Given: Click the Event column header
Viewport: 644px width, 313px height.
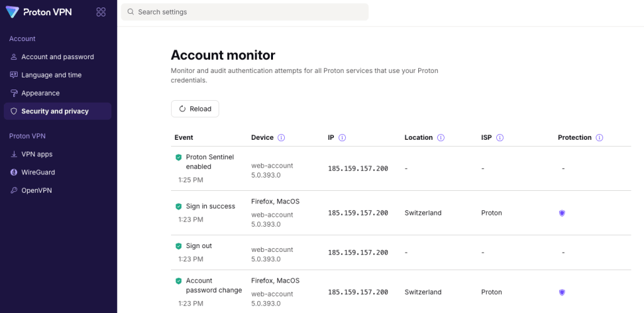Looking at the screenshot, I should pos(184,137).
